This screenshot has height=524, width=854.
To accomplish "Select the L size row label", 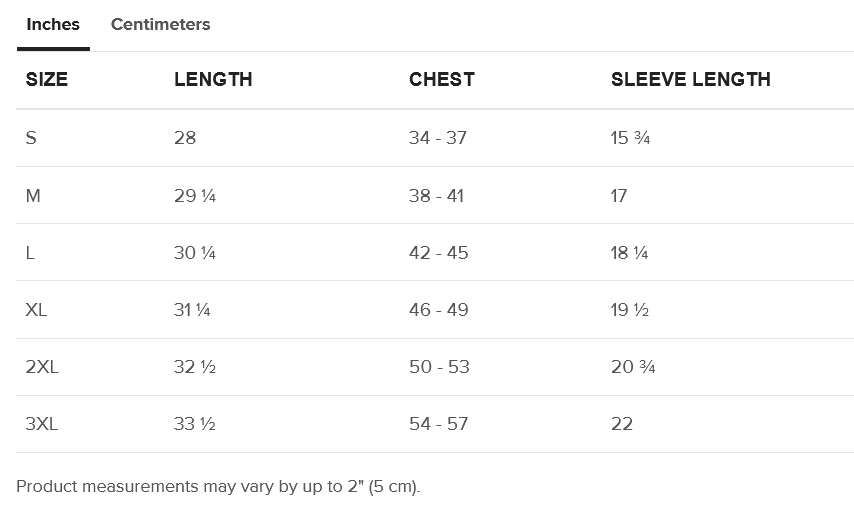I will tap(30, 253).
